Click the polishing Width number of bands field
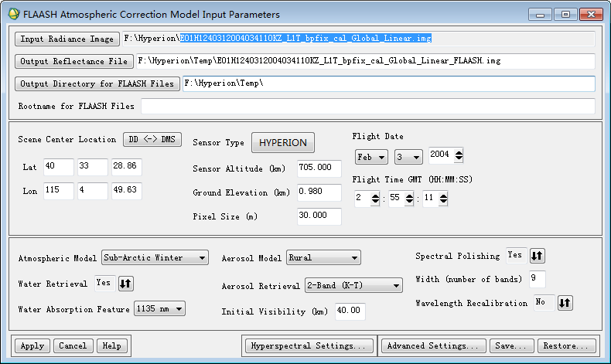The width and height of the screenshot is (611, 364). (x=537, y=279)
